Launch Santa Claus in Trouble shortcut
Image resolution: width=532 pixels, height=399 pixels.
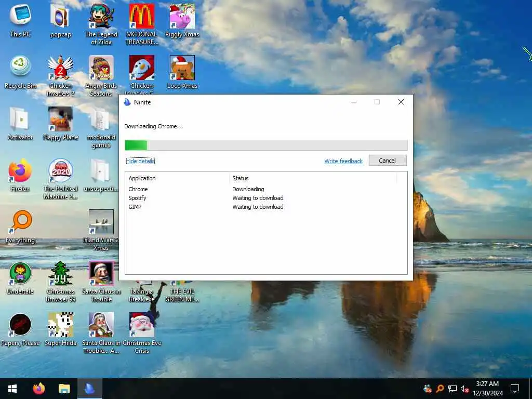click(x=101, y=281)
